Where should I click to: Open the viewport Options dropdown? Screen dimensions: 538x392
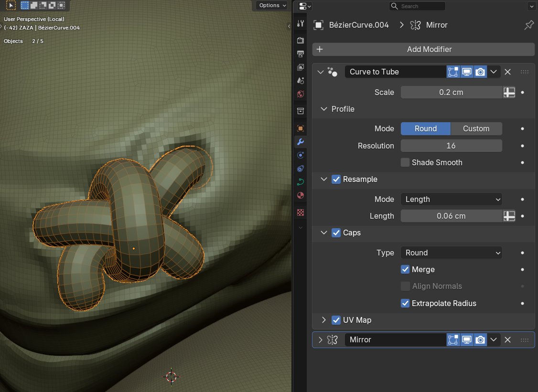(272, 5)
